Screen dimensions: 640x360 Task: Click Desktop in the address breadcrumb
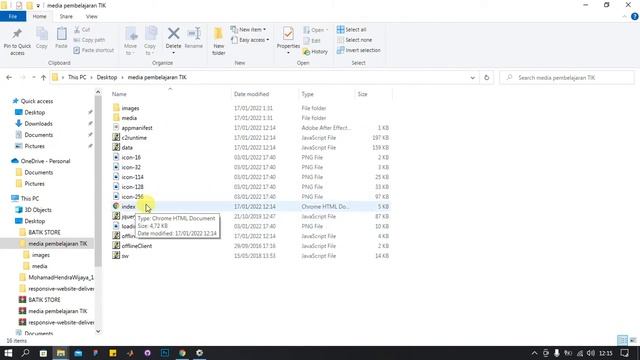[x=107, y=77]
